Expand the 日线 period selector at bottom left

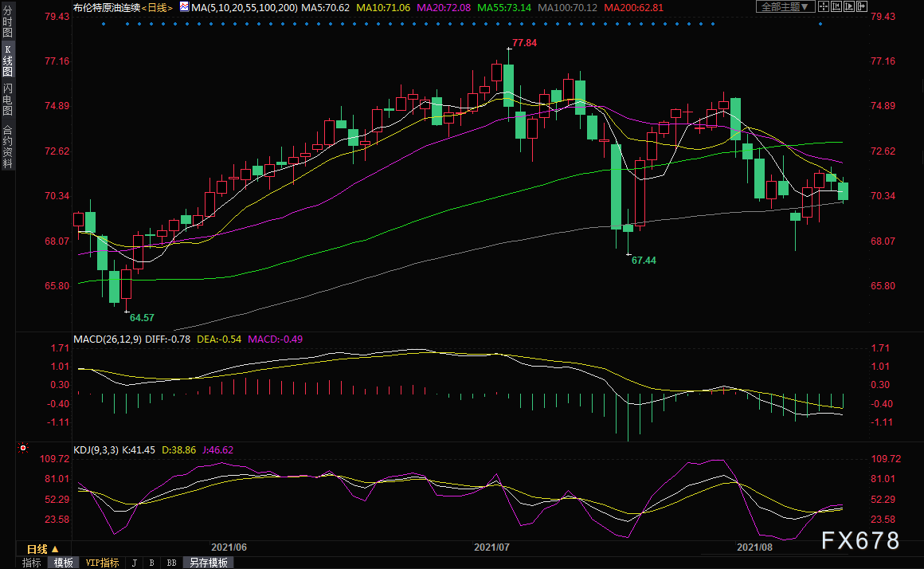click(43, 549)
